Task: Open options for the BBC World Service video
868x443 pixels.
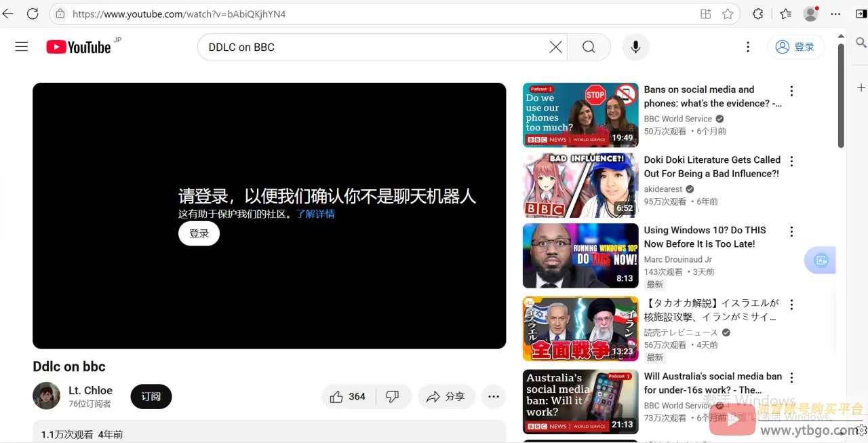Action: click(x=791, y=90)
